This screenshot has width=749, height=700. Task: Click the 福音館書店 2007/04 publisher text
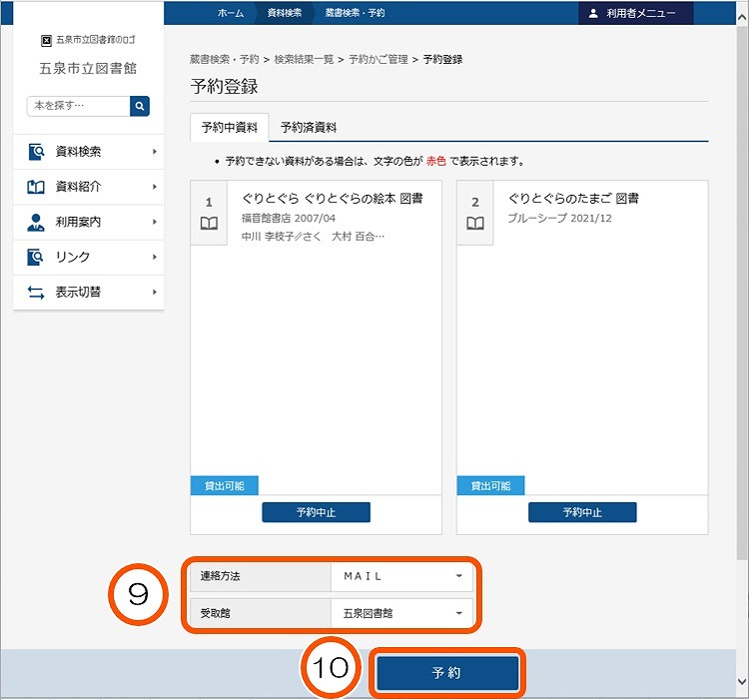[x=289, y=219]
